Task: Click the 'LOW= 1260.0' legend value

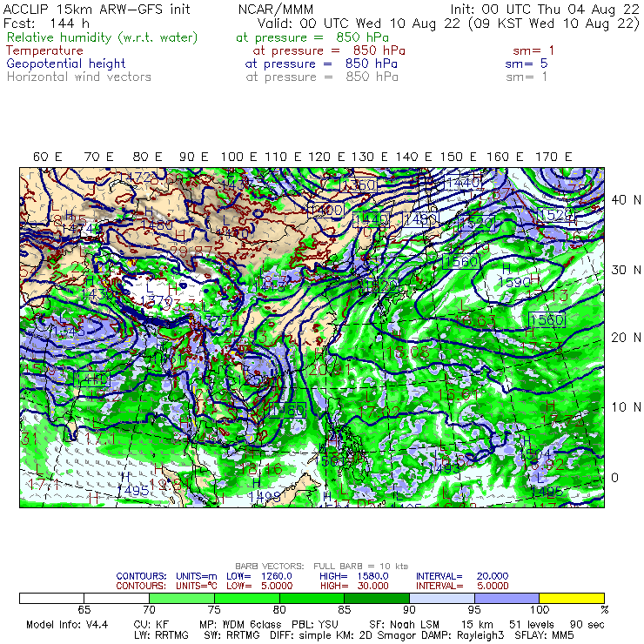Action: (x=259, y=576)
